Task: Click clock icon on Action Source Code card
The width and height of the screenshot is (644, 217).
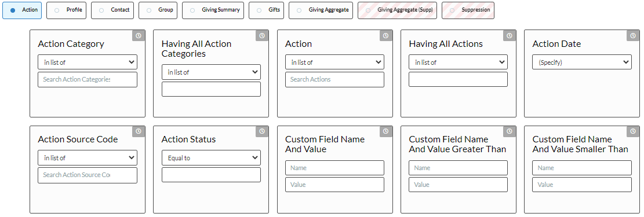Action: click(x=139, y=131)
